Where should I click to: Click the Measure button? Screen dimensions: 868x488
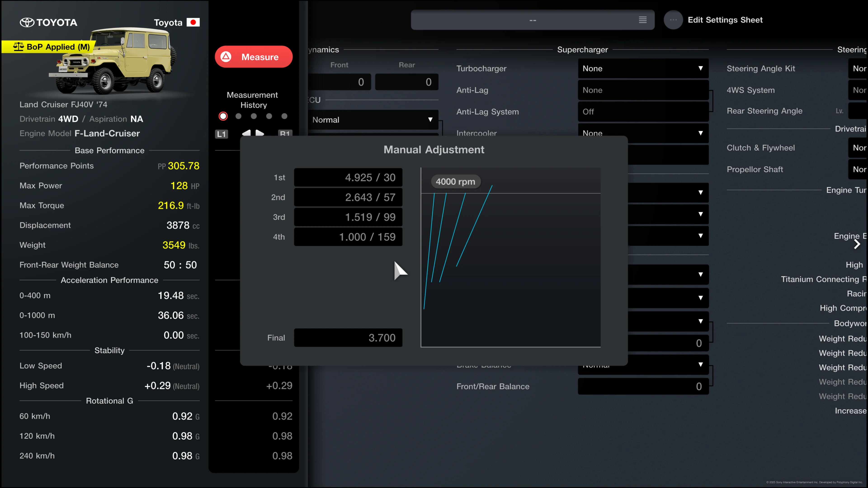(253, 56)
